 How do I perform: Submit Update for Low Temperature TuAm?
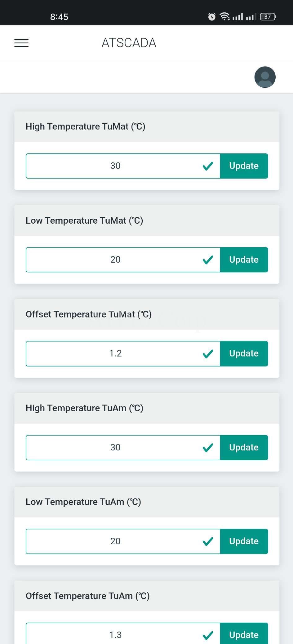pyautogui.click(x=244, y=541)
